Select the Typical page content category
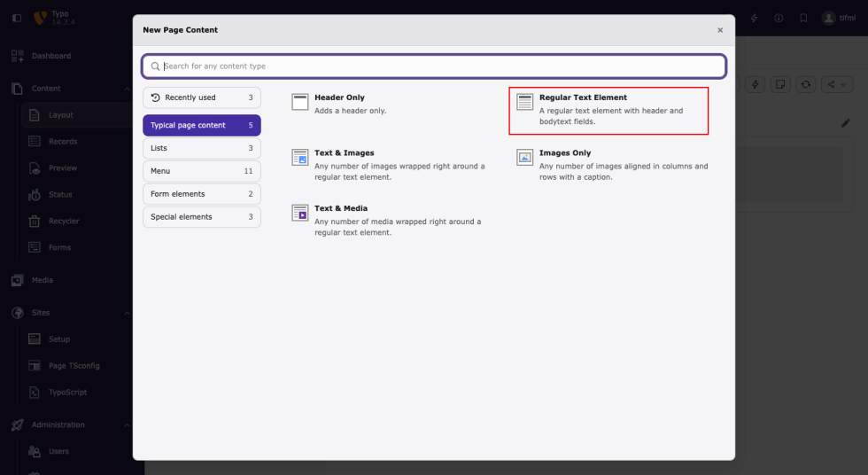This screenshot has height=475, width=868. [202, 125]
